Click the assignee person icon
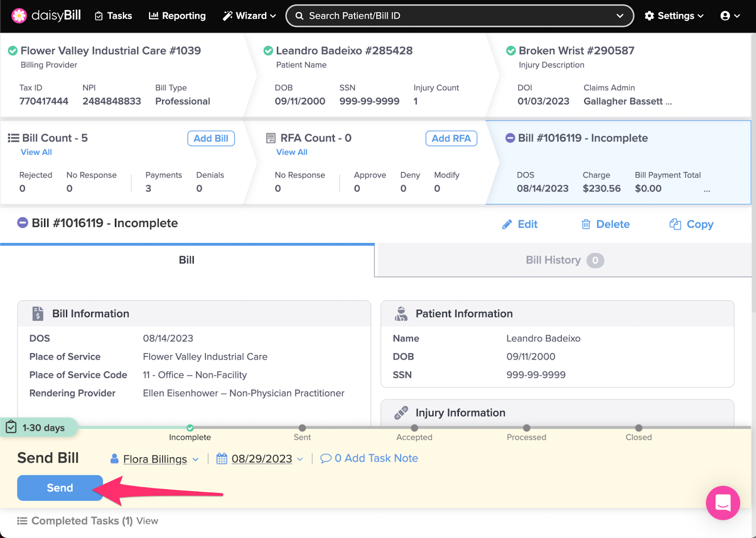The width and height of the screenshot is (756, 538). [114, 459]
